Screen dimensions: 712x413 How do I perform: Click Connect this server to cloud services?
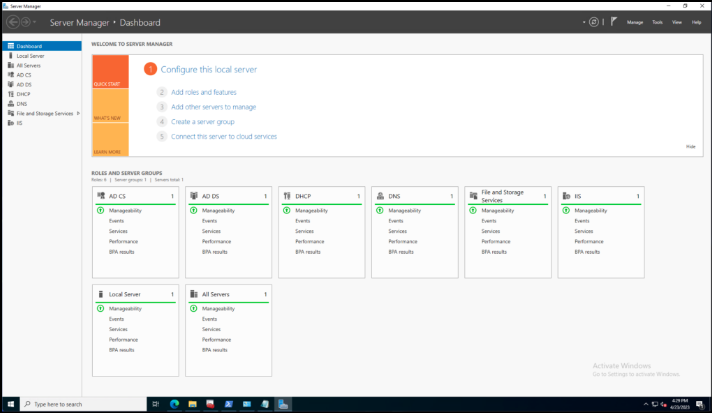click(x=224, y=137)
